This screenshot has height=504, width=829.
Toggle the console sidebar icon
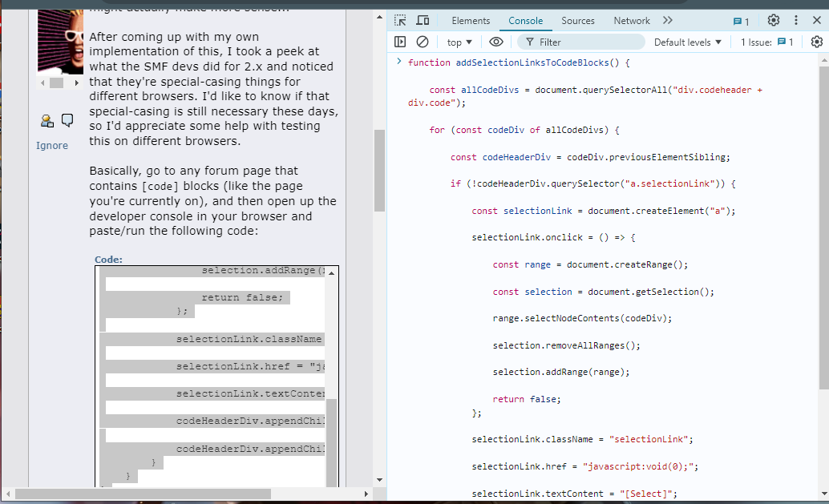coord(400,42)
